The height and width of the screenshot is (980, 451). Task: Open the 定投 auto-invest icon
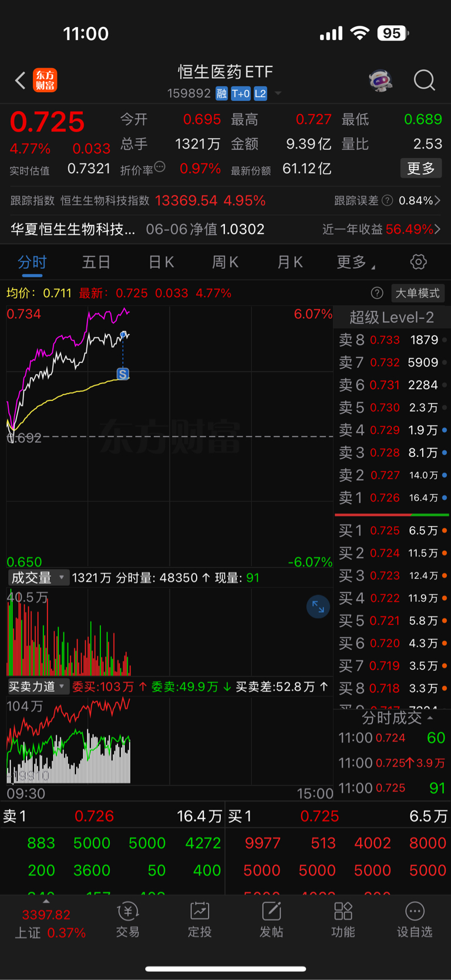tap(200, 920)
